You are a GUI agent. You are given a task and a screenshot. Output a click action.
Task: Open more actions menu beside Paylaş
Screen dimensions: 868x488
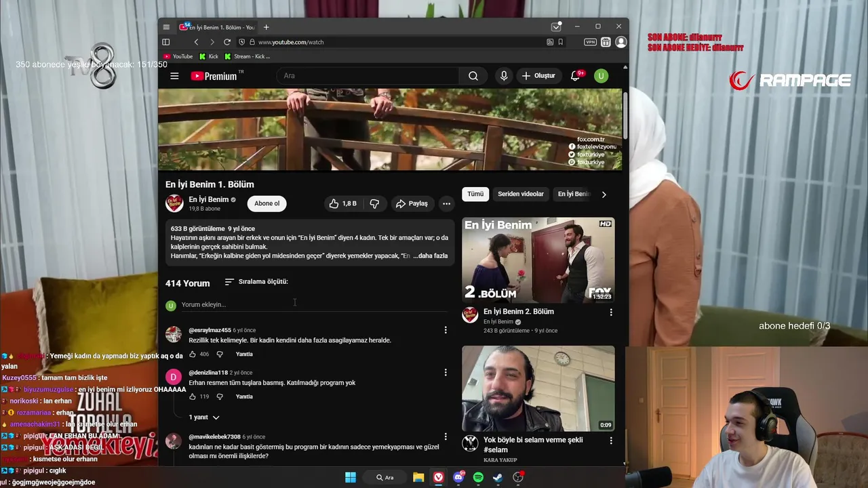pos(446,203)
